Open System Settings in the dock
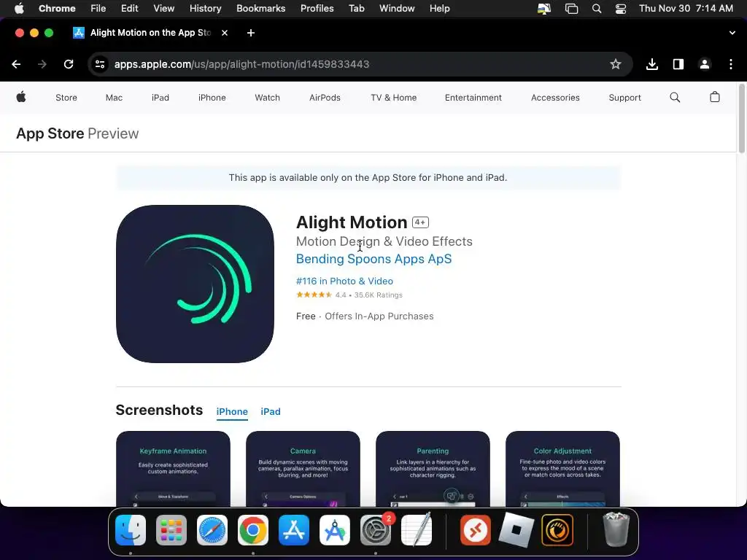 [376, 530]
